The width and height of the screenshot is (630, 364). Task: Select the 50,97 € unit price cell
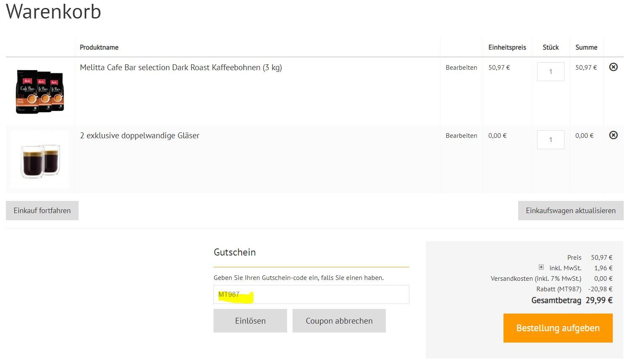point(499,67)
